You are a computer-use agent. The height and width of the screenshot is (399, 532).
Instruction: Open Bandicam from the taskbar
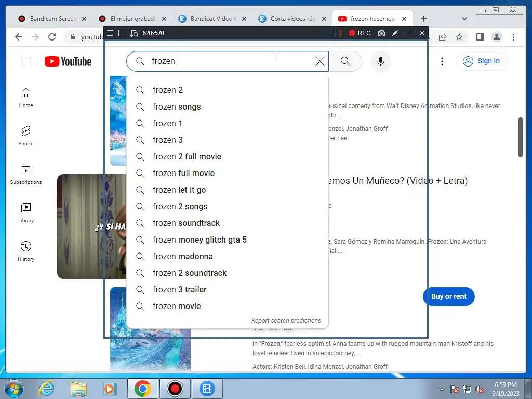tap(175, 389)
